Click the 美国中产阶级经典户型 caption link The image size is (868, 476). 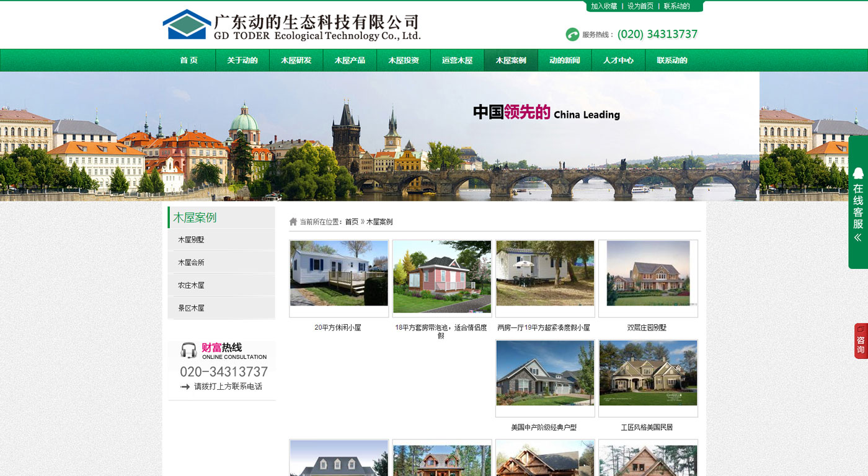(x=544, y=428)
